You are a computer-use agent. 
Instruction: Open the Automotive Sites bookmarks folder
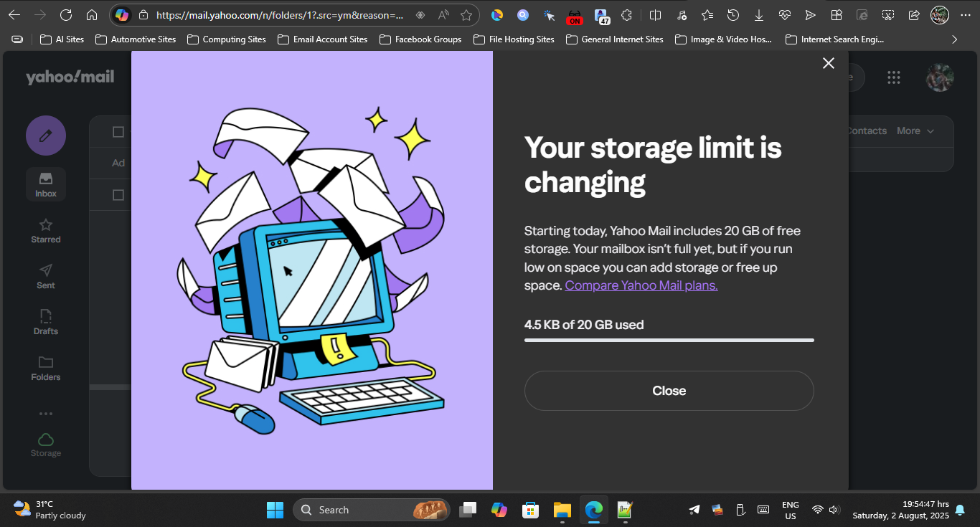pos(136,39)
